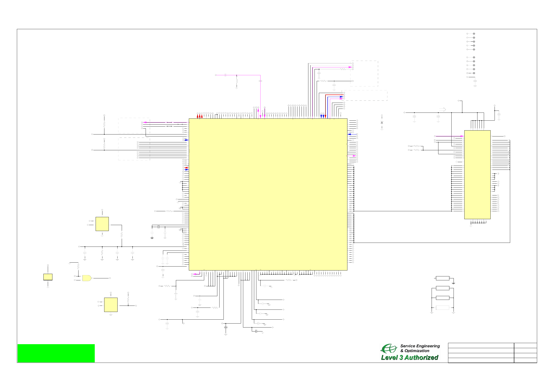
Task: Click the large central yellow IC block
Action: [268, 194]
